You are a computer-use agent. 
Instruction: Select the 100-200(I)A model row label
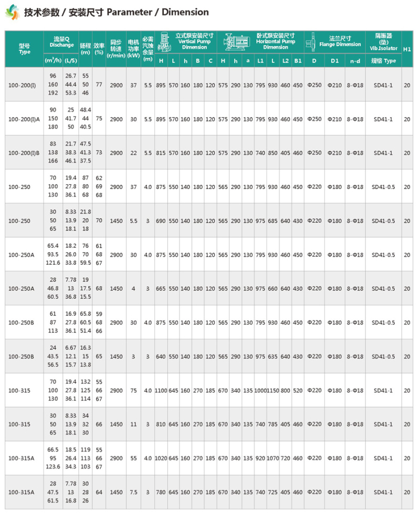coord(24,119)
